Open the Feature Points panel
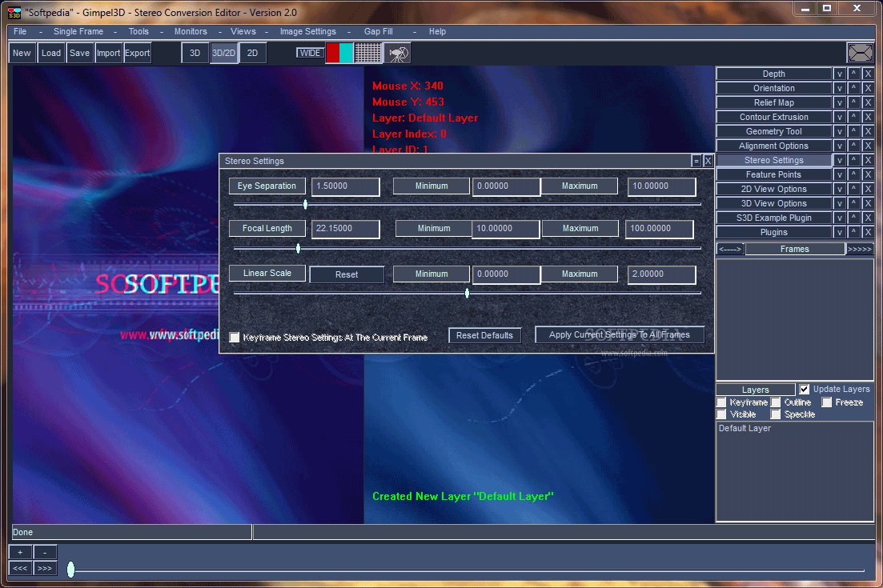 (774, 174)
